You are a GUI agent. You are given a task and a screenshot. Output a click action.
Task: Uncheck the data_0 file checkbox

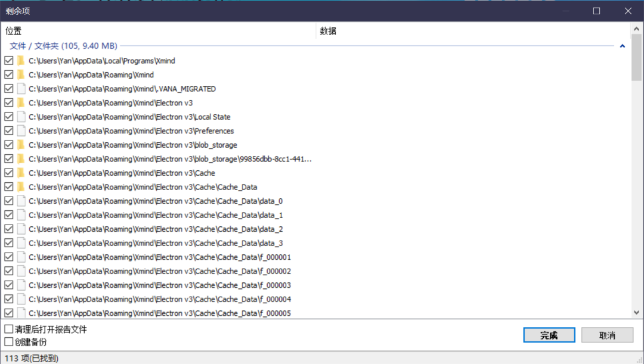8,201
